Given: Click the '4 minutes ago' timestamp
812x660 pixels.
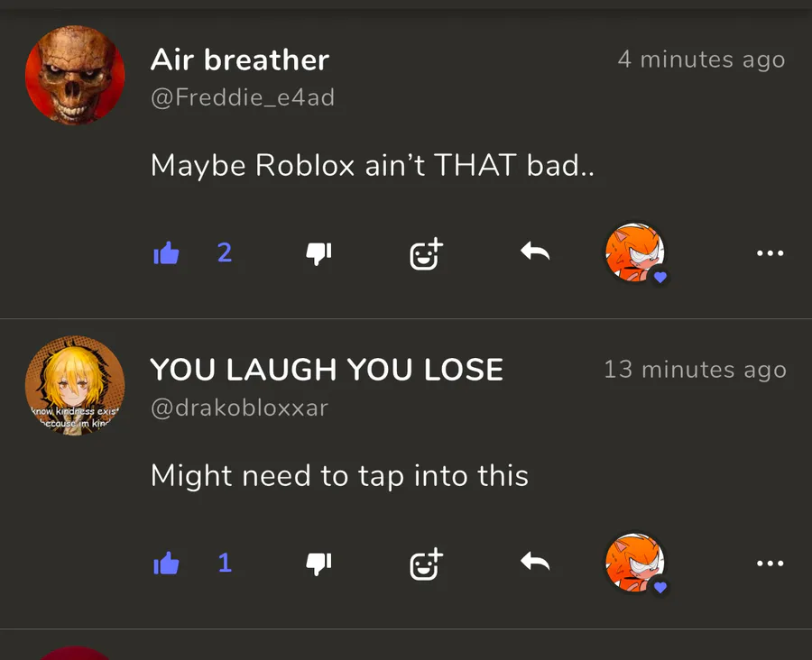Looking at the screenshot, I should (x=702, y=60).
